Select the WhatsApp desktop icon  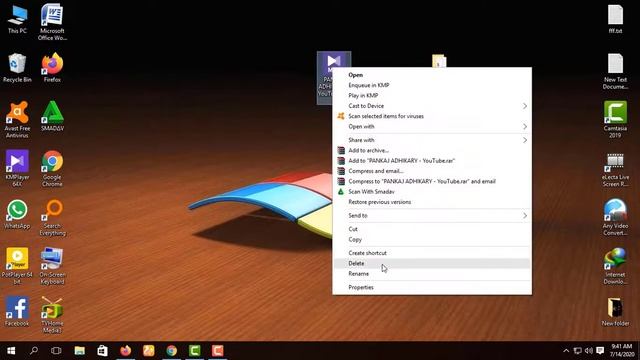point(17,214)
